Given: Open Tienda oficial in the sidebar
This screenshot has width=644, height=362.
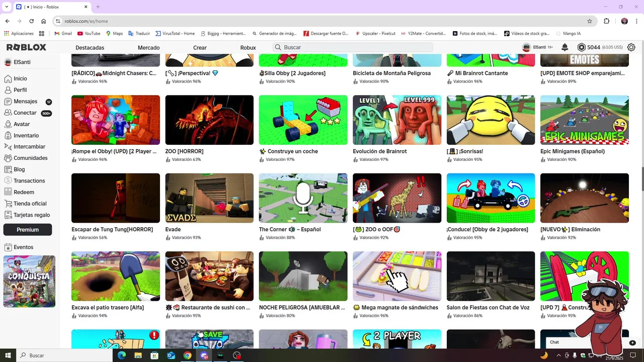Looking at the screenshot, I should coord(30,204).
